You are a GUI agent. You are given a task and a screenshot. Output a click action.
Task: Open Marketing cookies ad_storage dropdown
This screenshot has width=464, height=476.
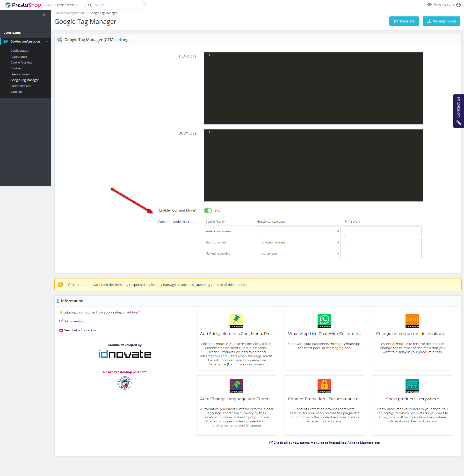tap(298, 254)
